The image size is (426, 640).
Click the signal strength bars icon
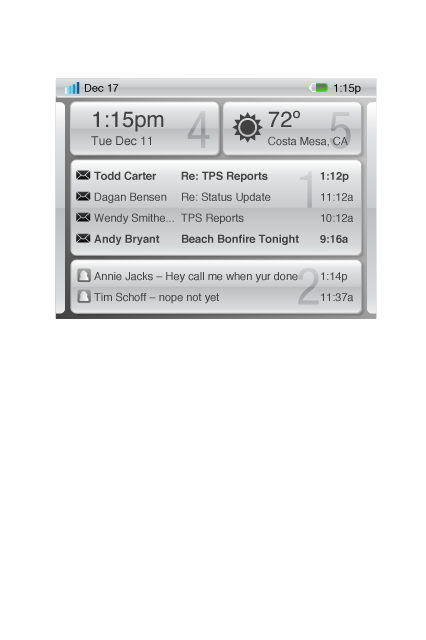point(72,88)
